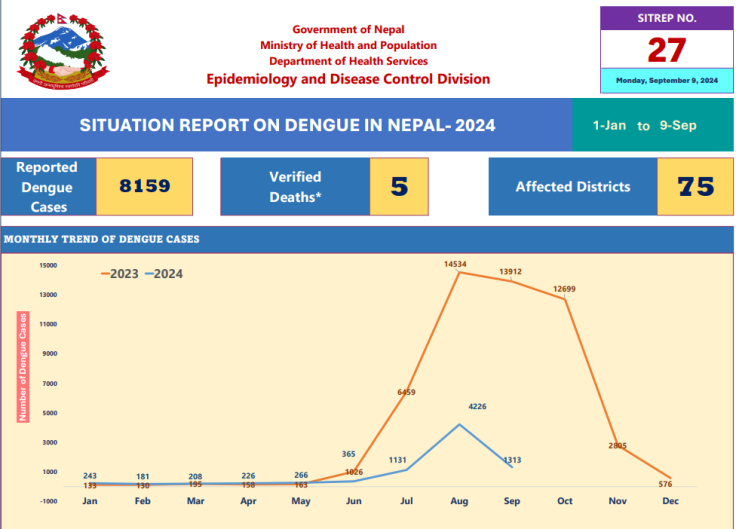Click the 'Number of Dengue Cases' axis title
The height and width of the screenshot is (529, 736).
23,367
